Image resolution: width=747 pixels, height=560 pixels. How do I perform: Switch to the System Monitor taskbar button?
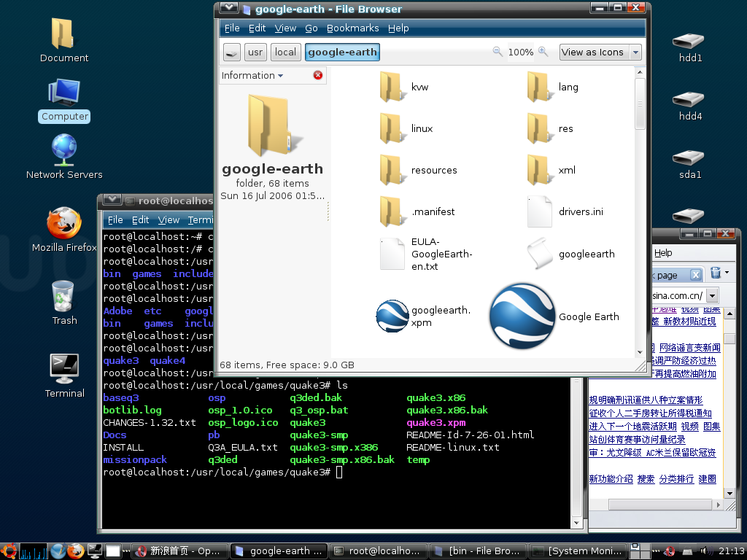click(x=578, y=551)
